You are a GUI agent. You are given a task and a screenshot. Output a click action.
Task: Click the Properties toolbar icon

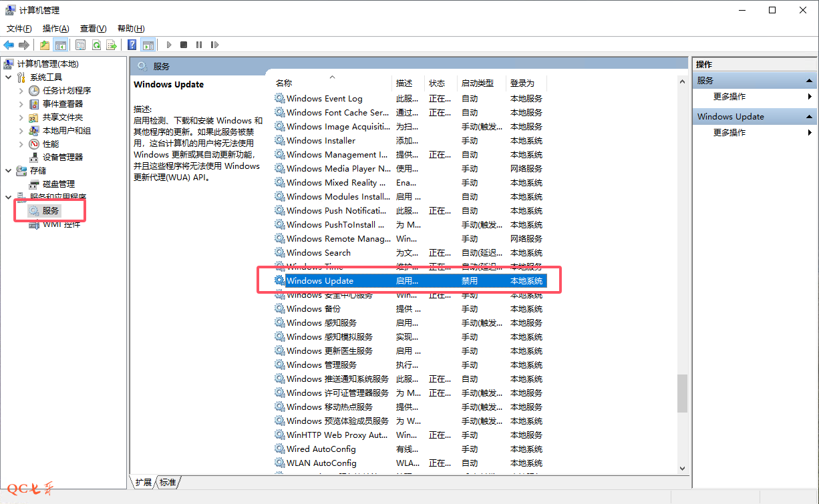(80, 45)
